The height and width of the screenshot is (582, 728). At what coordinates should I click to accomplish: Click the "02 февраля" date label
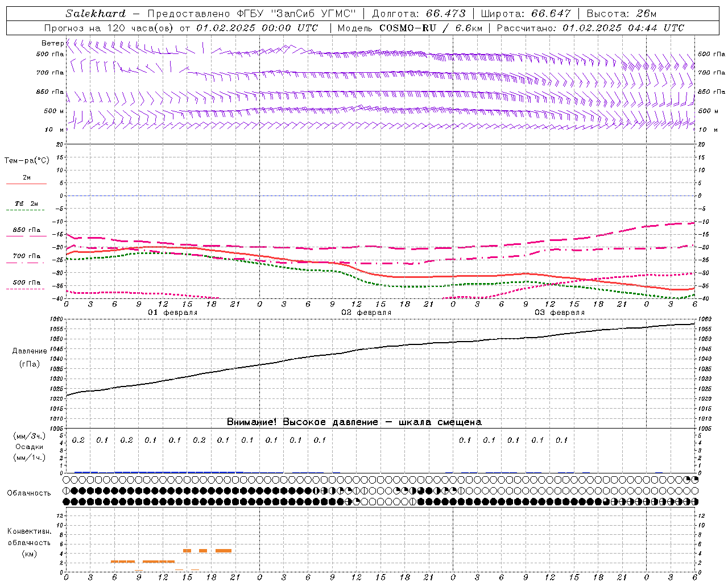(x=366, y=313)
